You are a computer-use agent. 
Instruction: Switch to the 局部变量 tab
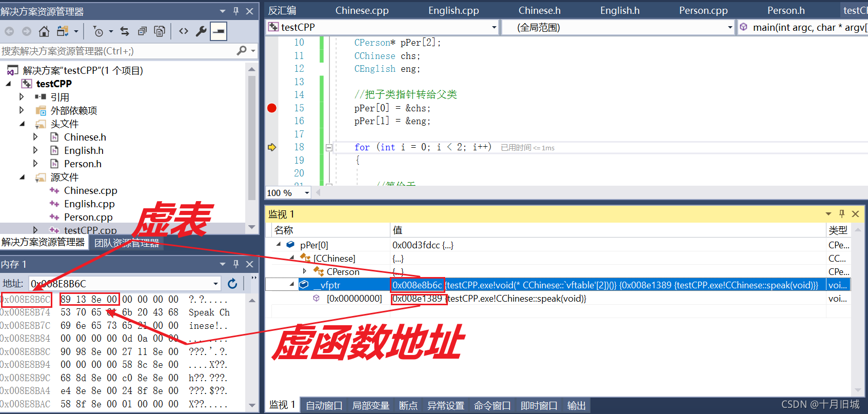tap(371, 405)
